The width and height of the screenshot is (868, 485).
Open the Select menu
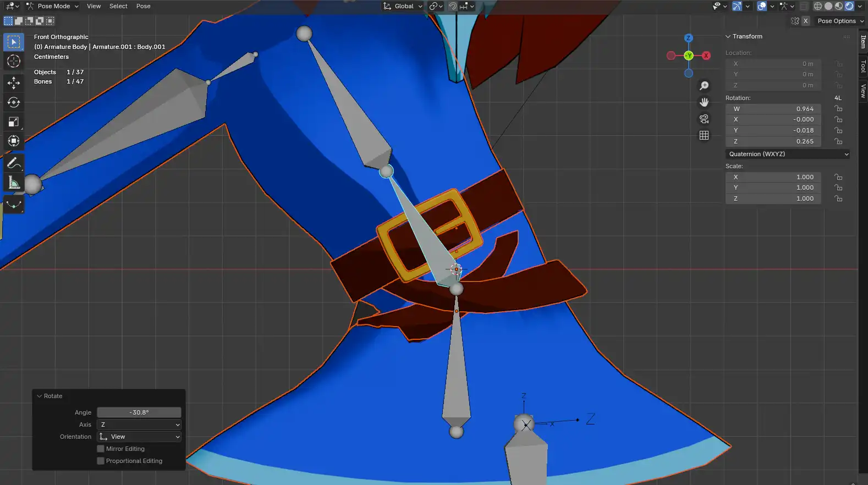click(x=118, y=6)
